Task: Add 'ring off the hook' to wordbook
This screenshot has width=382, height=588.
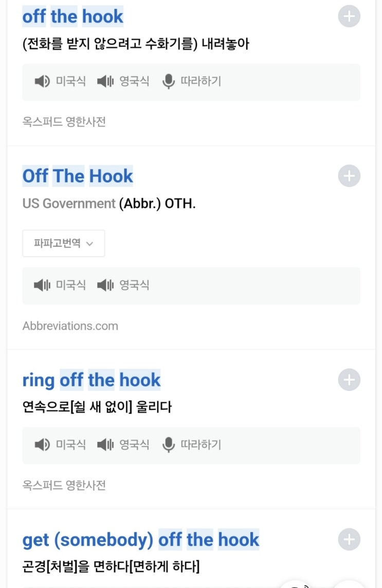Action: pos(349,380)
